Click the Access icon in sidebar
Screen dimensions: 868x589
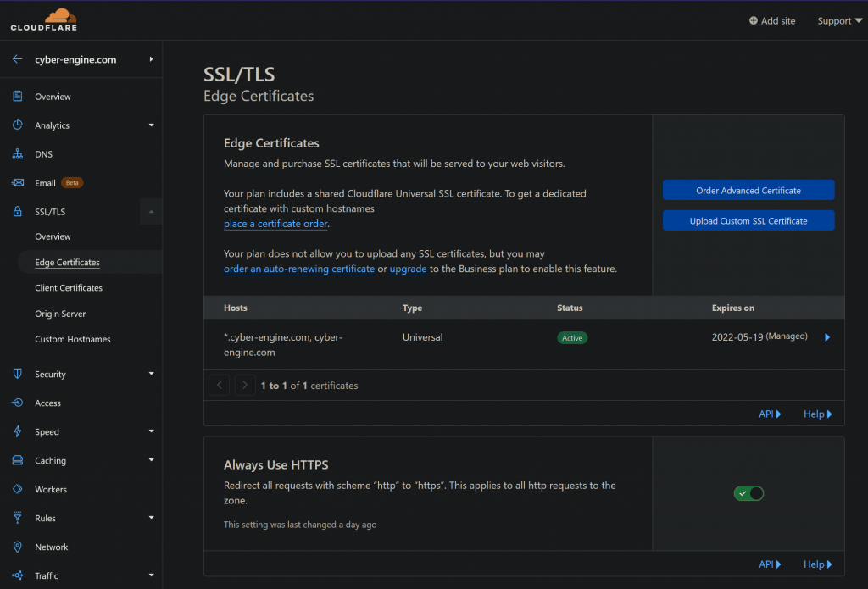coord(17,403)
